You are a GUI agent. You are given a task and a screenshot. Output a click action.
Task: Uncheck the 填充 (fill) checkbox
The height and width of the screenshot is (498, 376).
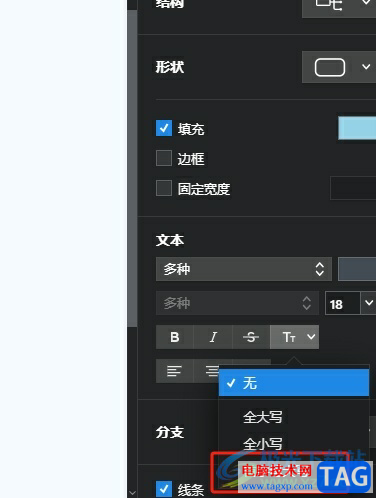coord(164,128)
